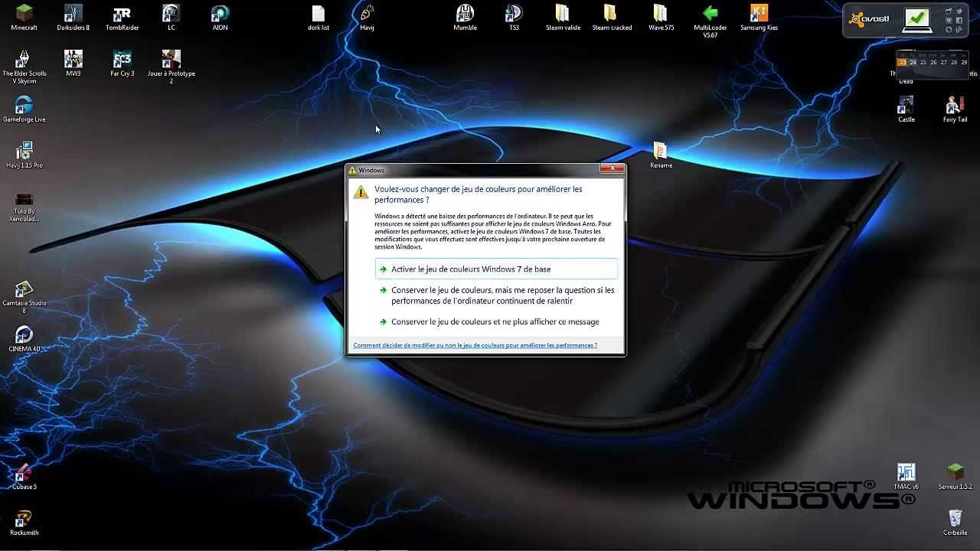Image resolution: width=980 pixels, height=551 pixels.
Task: Click avast laptop checkmark status icon
Action: pos(916,20)
